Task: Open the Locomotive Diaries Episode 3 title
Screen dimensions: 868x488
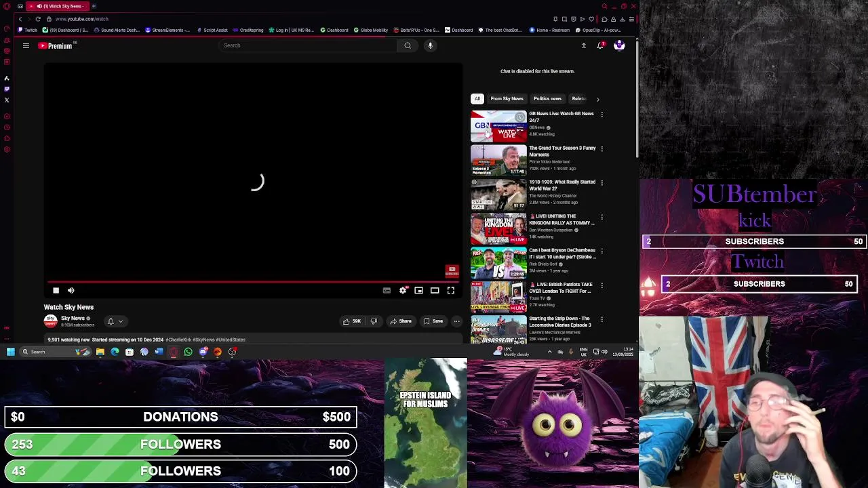Action: (560, 321)
